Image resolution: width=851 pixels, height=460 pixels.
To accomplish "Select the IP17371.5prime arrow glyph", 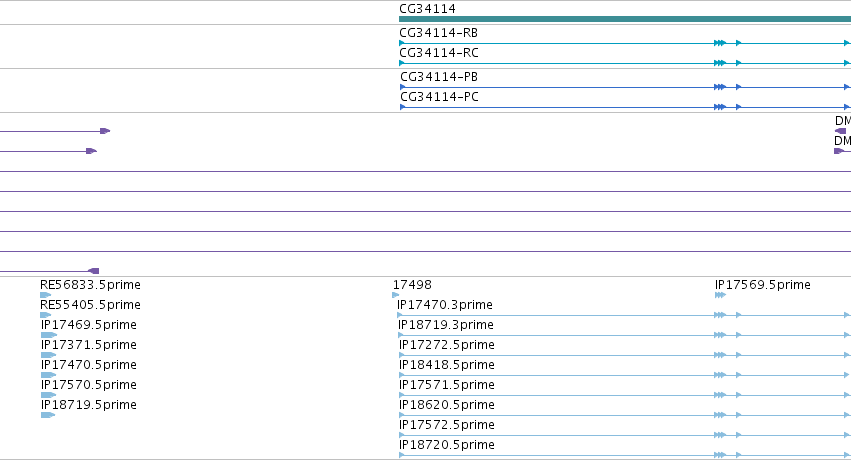I will (x=48, y=355).
